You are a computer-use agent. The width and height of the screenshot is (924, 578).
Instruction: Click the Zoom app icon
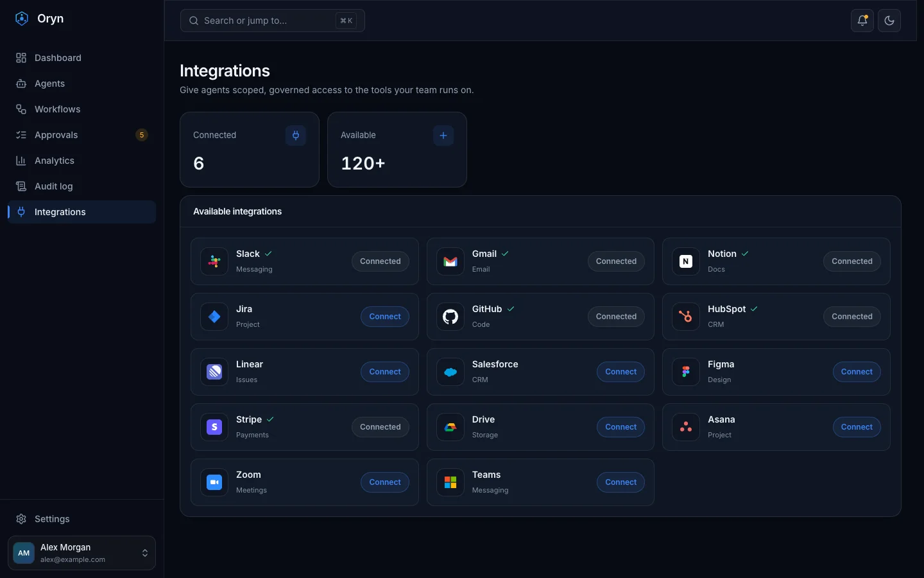click(214, 482)
